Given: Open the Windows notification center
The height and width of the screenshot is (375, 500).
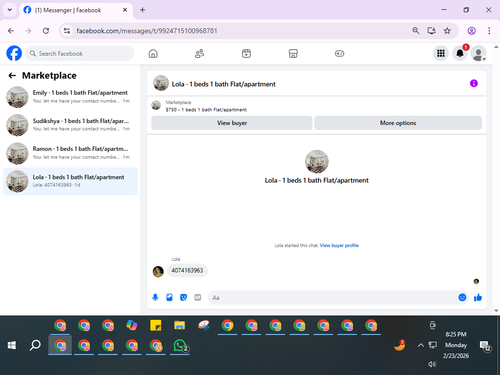Looking at the screenshot, I should (485, 346).
